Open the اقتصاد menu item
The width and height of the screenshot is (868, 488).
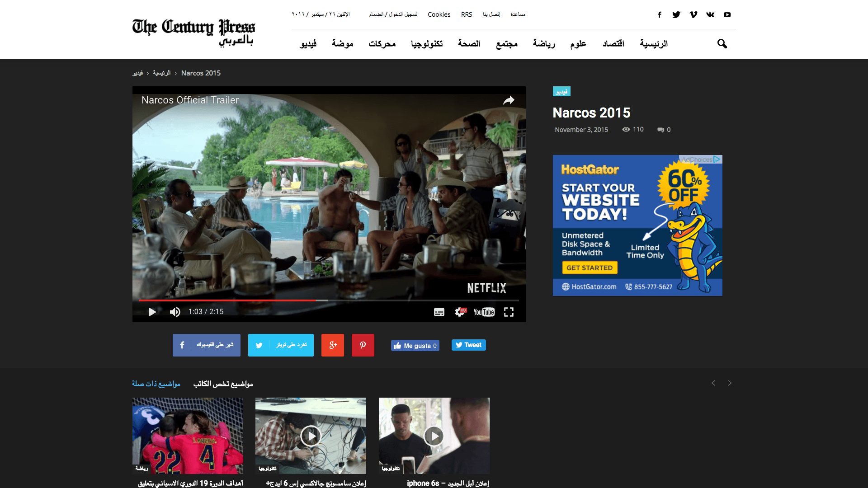pyautogui.click(x=613, y=44)
